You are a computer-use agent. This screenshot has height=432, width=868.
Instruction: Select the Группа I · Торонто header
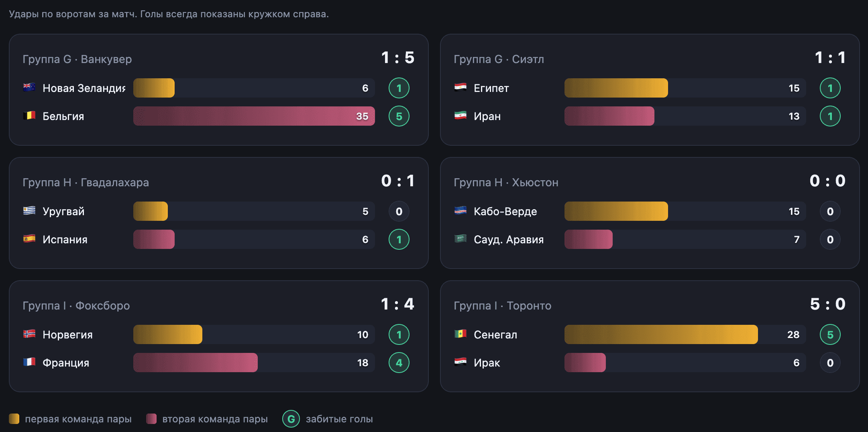[x=503, y=306]
